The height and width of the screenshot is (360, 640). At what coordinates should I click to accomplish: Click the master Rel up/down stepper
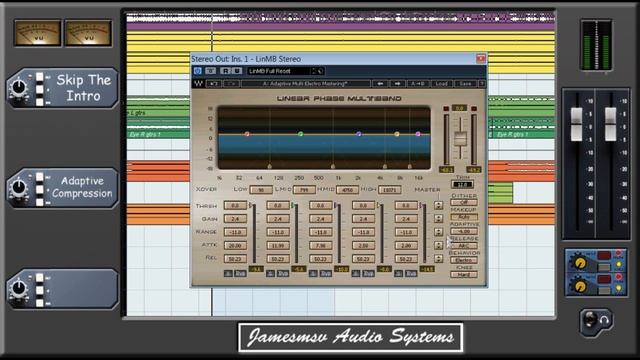pos(438,258)
